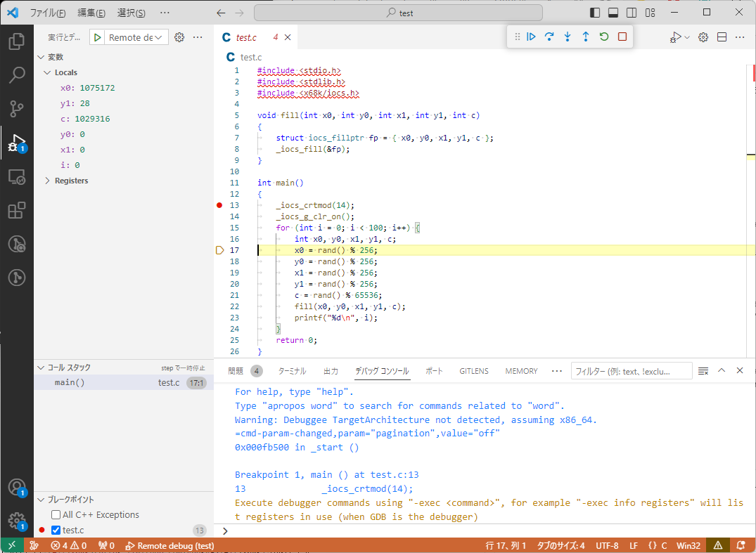
Task: Switch to the 問題 panel tab
Action: pyautogui.click(x=236, y=371)
